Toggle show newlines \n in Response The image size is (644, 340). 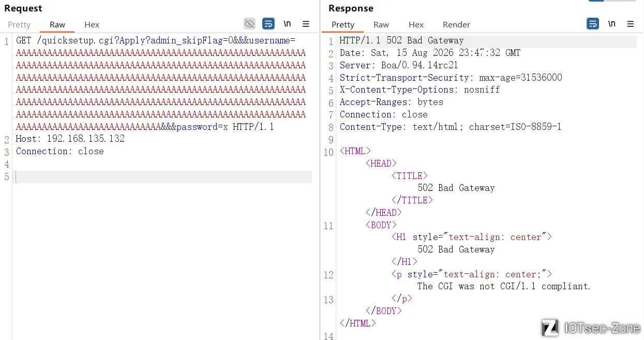611,24
